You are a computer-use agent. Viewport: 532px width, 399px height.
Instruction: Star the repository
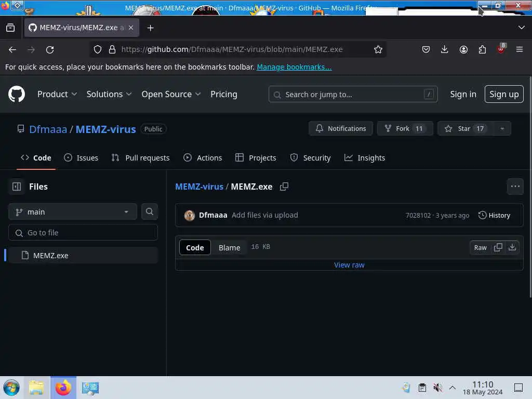coord(466,129)
